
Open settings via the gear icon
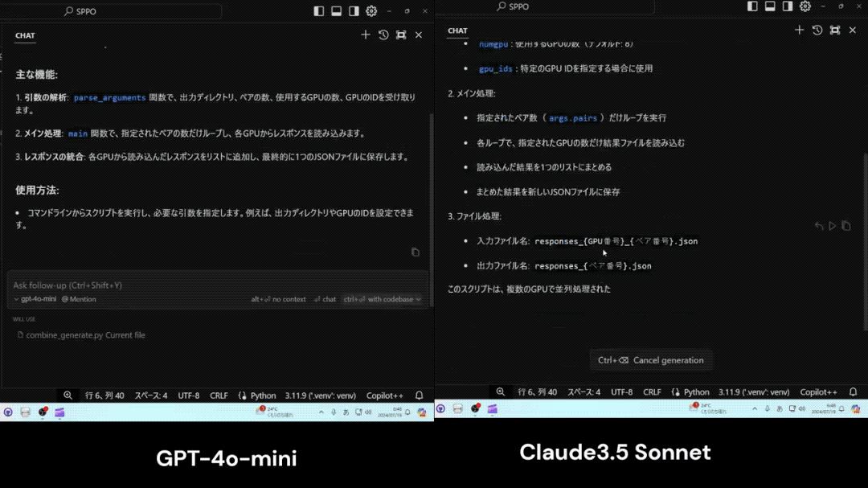[371, 11]
